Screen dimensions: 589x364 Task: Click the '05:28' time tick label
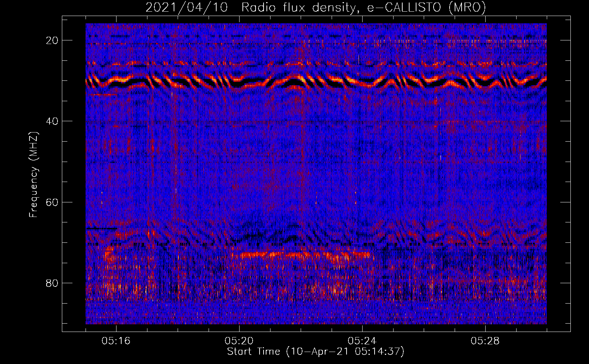point(485,341)
